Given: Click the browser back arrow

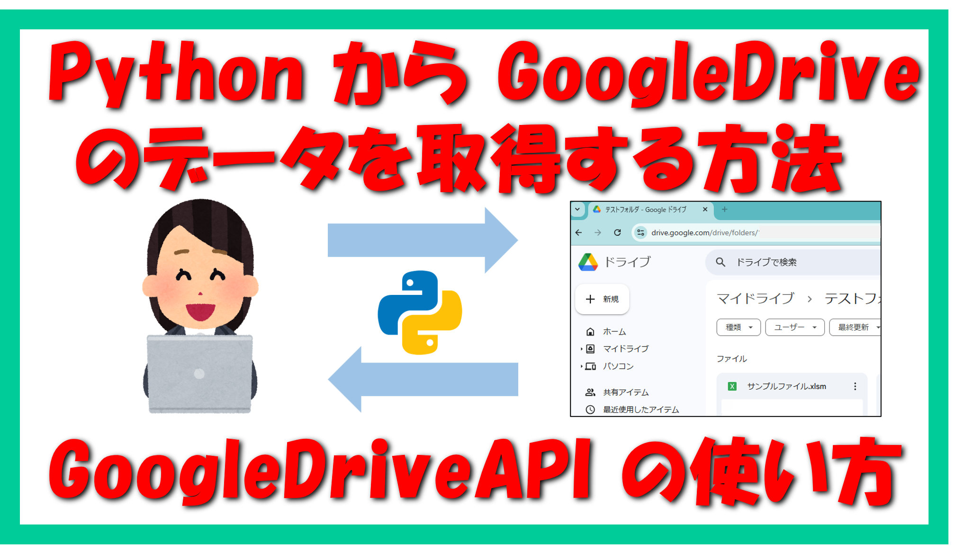Looking at the screenshot, I should pyautogui.click(x=579, y=232).
